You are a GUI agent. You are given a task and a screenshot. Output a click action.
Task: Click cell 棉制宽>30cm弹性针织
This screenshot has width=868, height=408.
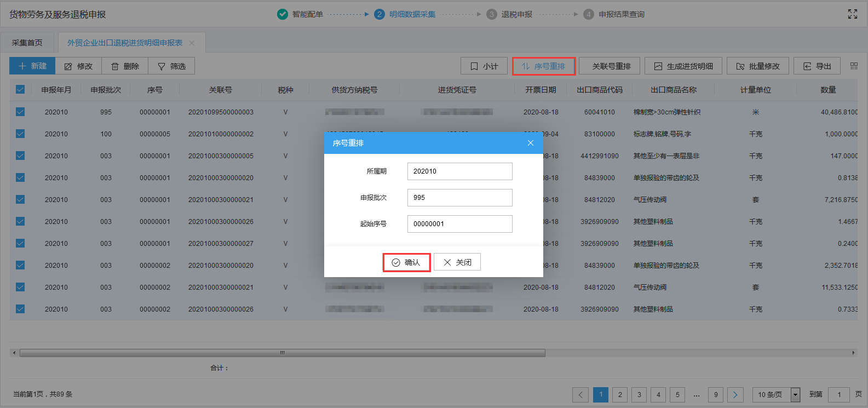point(667,112)
